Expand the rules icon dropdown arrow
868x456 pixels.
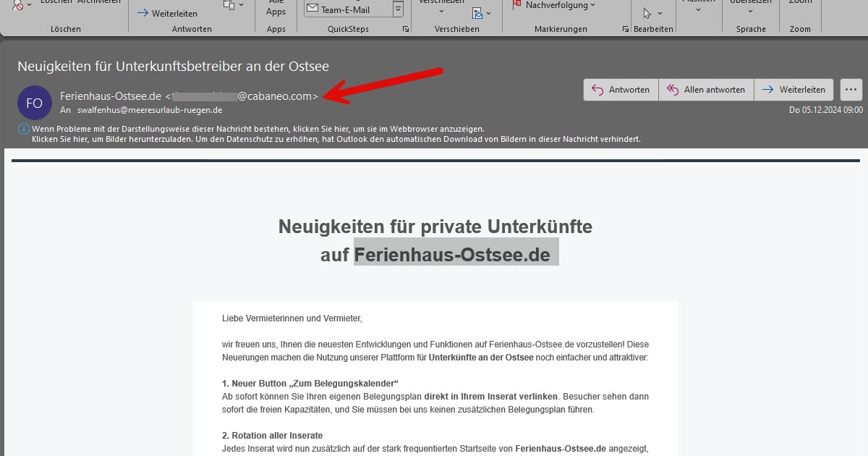pyautogui.click(x=489, y=13)
